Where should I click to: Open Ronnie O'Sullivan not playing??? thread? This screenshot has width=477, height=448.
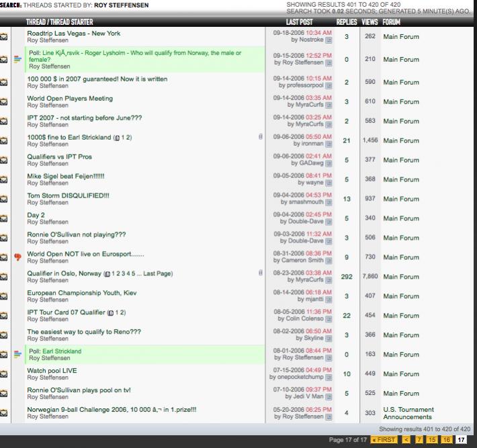77,234
